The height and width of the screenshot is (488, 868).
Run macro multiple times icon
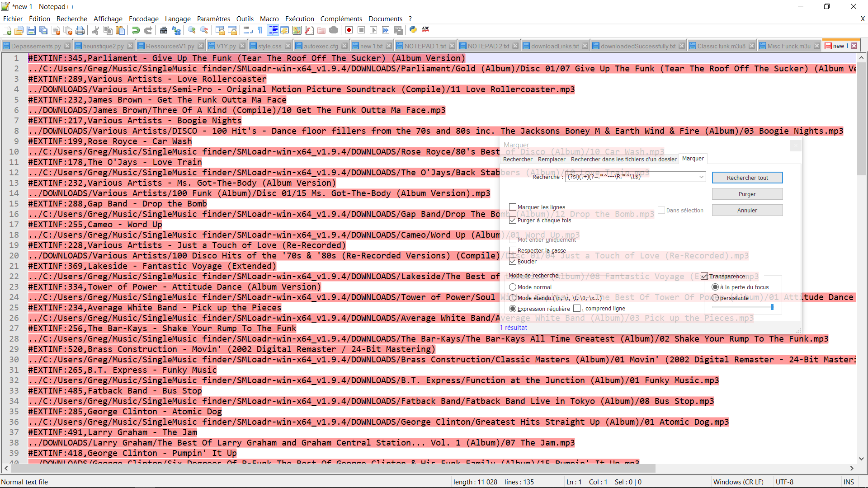pos(386,30)
